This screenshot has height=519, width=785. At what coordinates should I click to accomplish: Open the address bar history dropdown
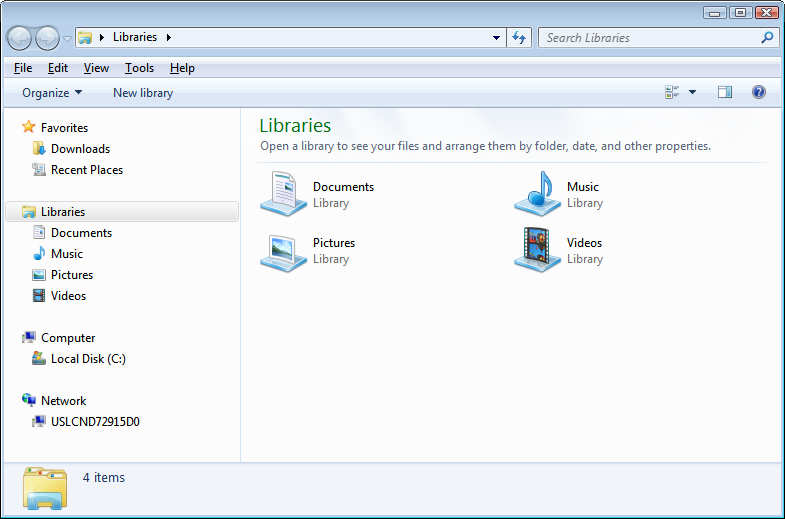[x=496, y=38]
